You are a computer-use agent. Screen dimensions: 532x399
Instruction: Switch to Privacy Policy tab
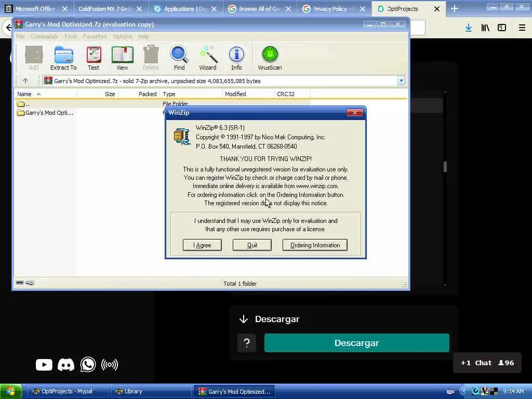pos(334,9)
